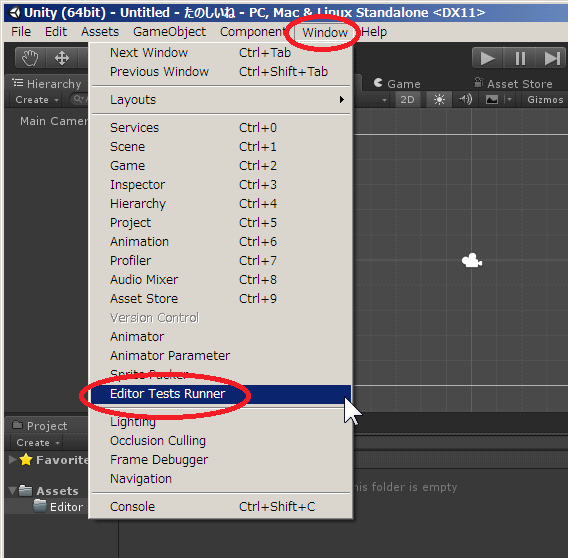Viewport: 568px width, 558px height.
Task: Select the Hand tool in toolbar
Action: 30,58
